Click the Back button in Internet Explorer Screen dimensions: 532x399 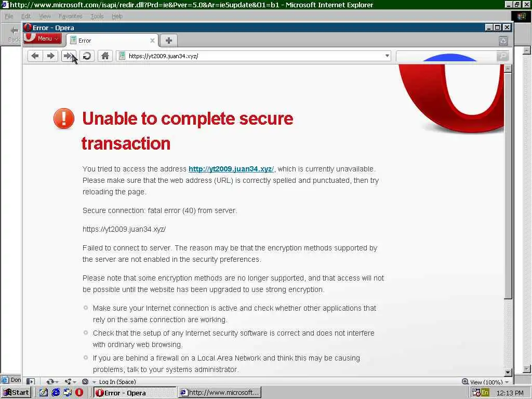pyautogui.click(x=14, y=34)
